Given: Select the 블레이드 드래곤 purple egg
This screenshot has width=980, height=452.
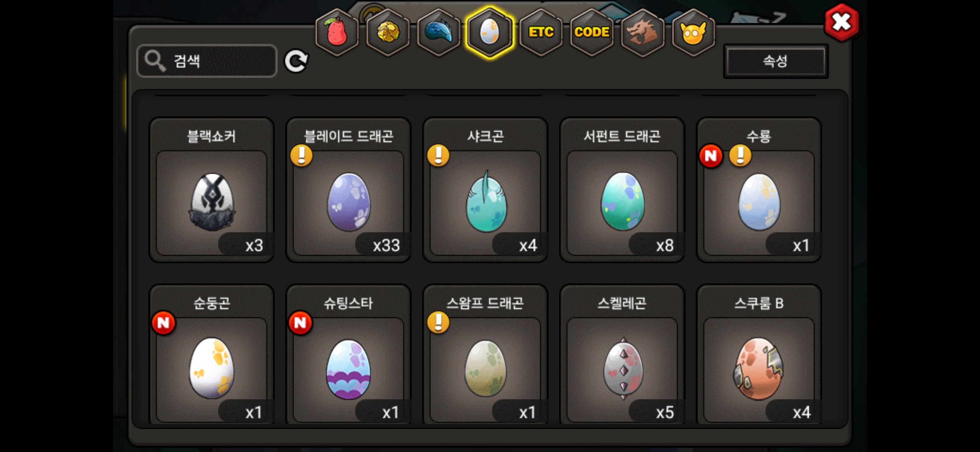Looking at the screenshot, I should point(348,190).
